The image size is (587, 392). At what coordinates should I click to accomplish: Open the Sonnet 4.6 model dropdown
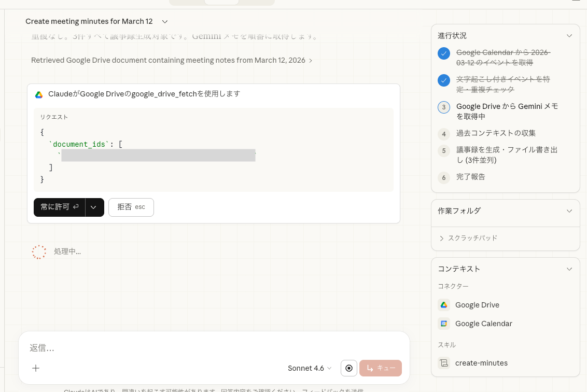pos(310,368)
